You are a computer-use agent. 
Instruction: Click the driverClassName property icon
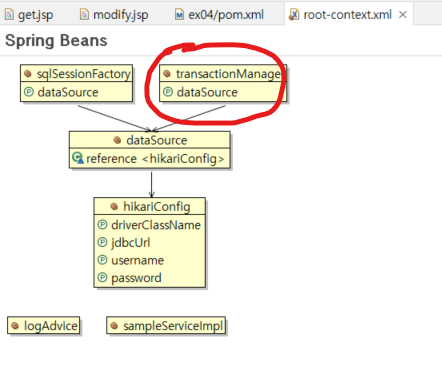tap(102, 225)
